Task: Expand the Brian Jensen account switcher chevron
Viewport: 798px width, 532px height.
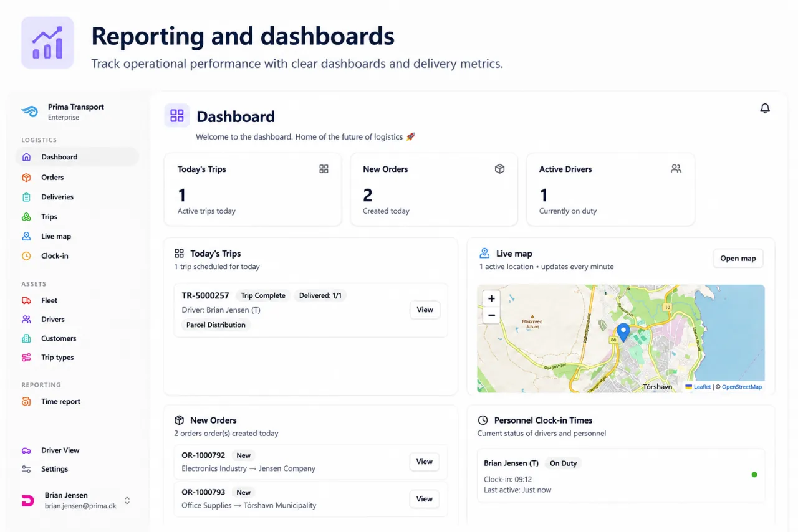Action: [x=127, y=500]
